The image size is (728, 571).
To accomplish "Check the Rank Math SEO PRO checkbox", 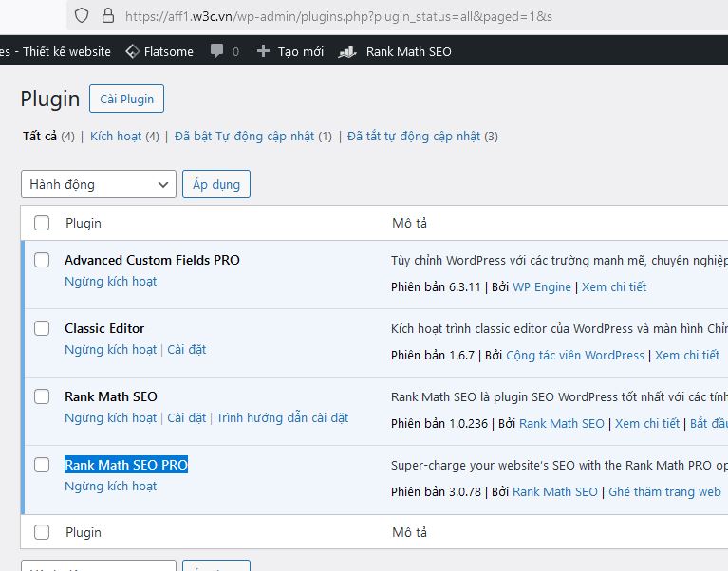I will click(x=42, y=465).
